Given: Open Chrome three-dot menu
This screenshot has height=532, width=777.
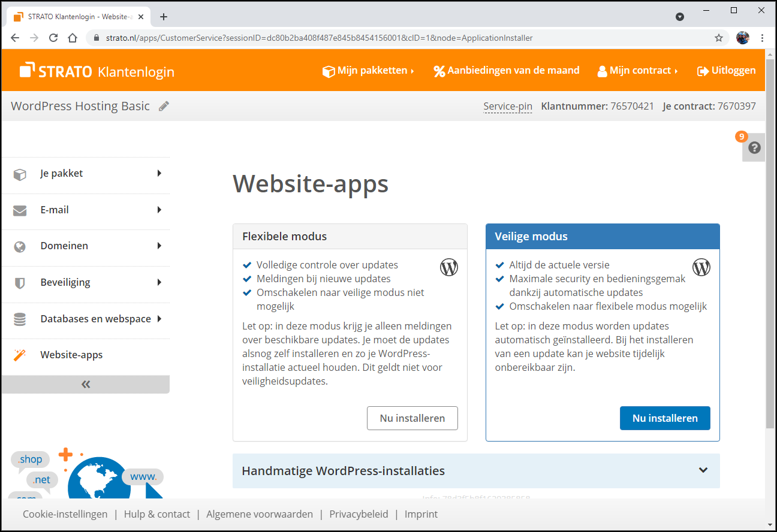Looking at the screenshot, I should click(x=762, y=38).
